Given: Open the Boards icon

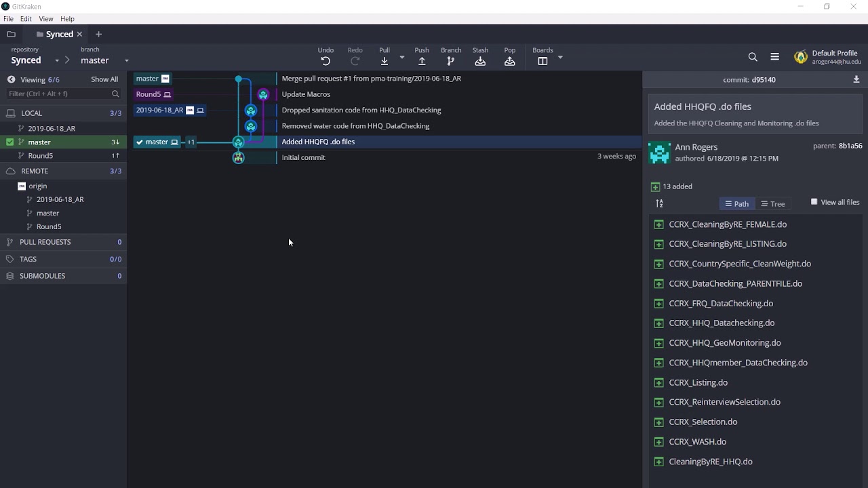Looking at the screenshot, I should [x=542, y=61].
